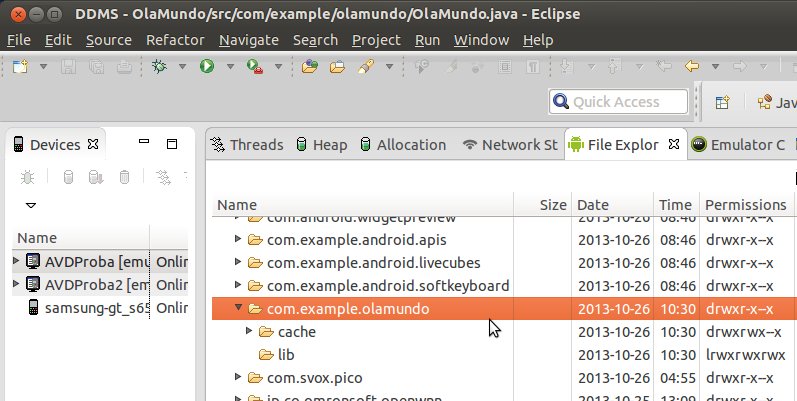Open the Navigate menu
The width and height of the screenshot is (797, 401).
click(x=249, y=40)
